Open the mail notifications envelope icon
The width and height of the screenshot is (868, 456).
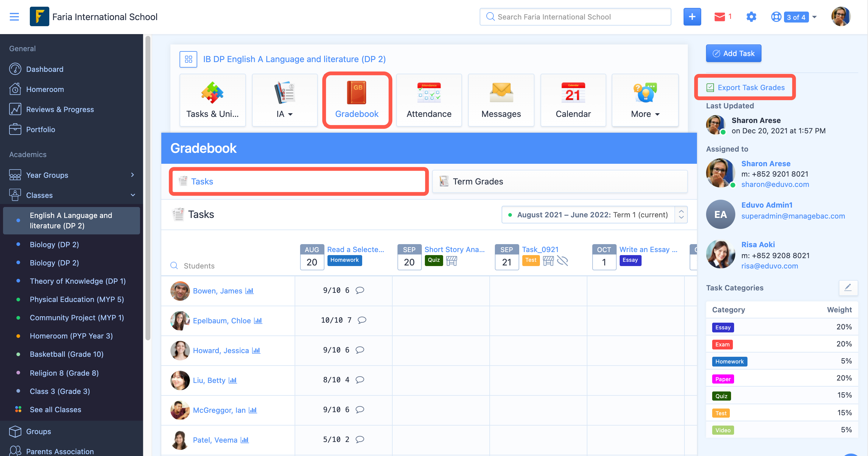(x=719, y=16)
